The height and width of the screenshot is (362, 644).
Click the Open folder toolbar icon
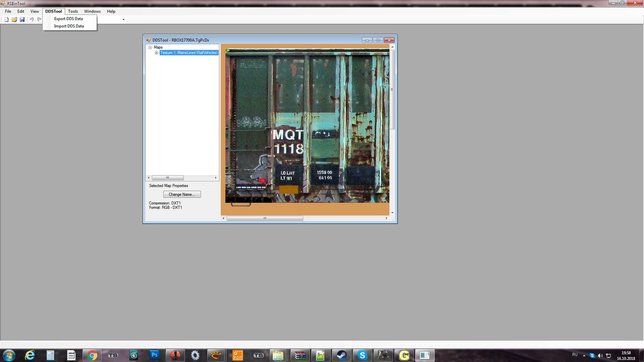point(14,20)
